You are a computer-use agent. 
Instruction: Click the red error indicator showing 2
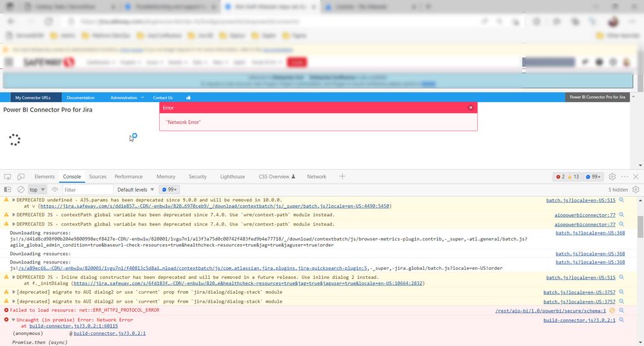tap(561, 176)
